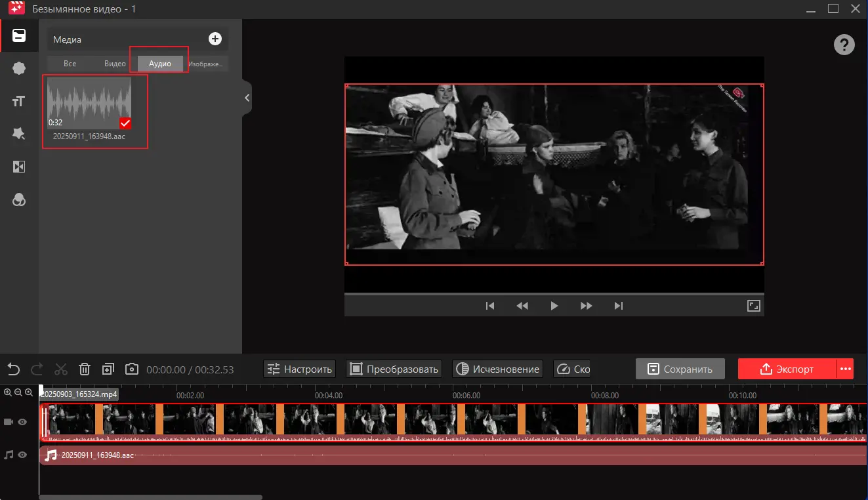The image size is (868, 500).
Task: Open the Media panel in the sidebar
Action: coord(19,35)
